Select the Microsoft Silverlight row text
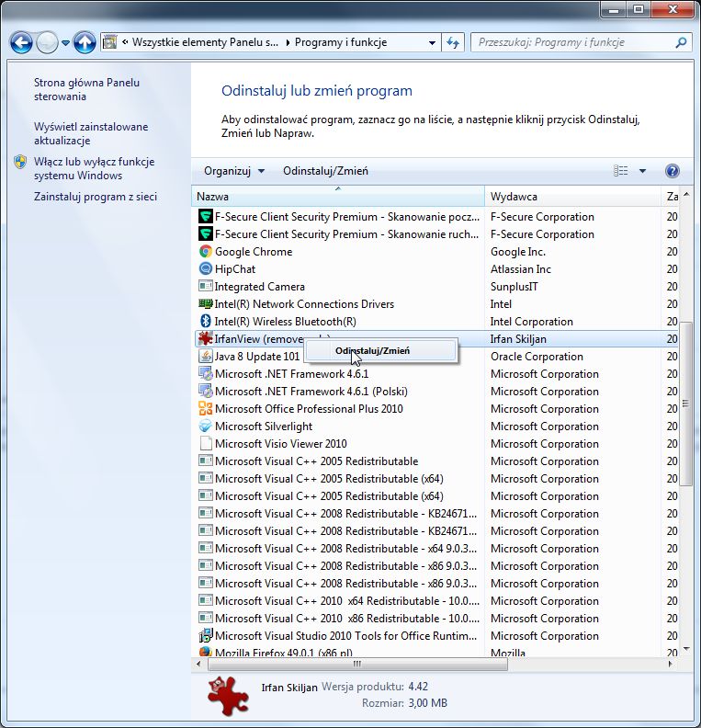This screenshot has height=728, width=701. point(264,427)
